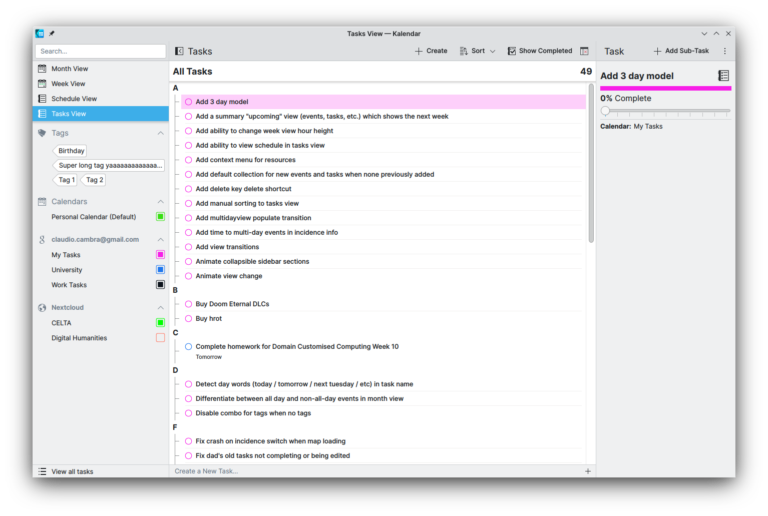Click the Create button
Screen dimensions: 768x516
click(x=431, y=51)
